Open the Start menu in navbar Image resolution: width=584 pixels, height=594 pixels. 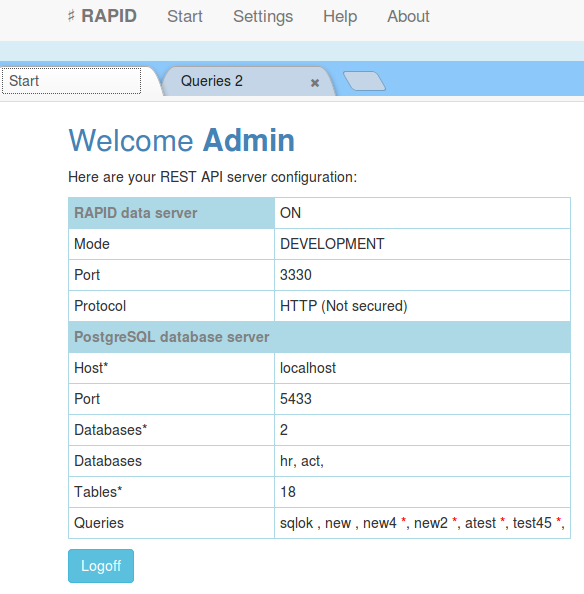[185, 16]
